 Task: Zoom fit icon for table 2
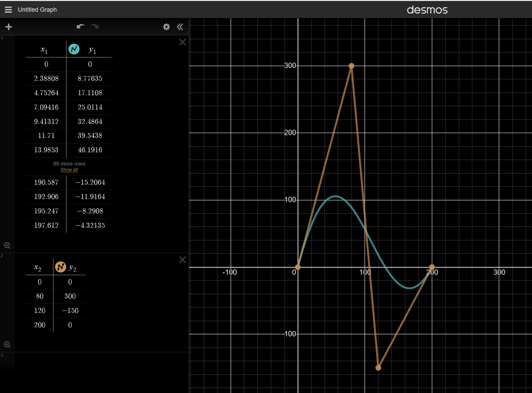tap(7, 345)
